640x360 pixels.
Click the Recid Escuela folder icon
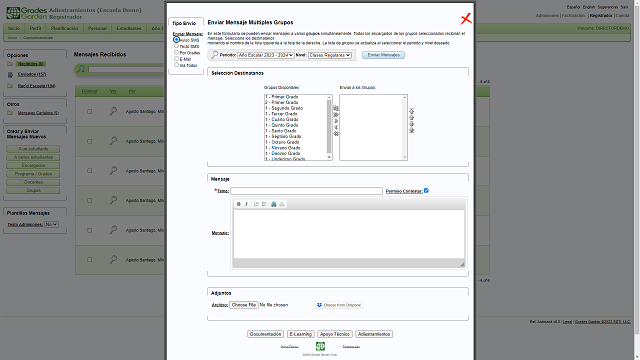(x=10, y=86)
